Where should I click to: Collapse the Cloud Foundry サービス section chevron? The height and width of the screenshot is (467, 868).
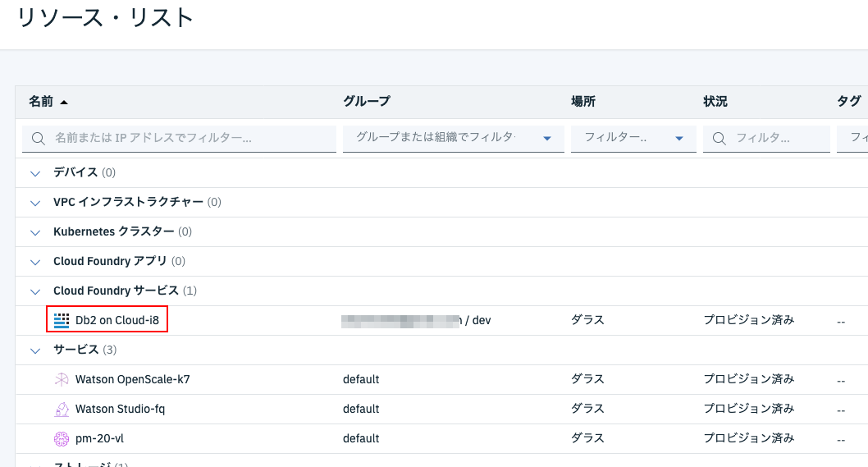[x=35, y=292]
